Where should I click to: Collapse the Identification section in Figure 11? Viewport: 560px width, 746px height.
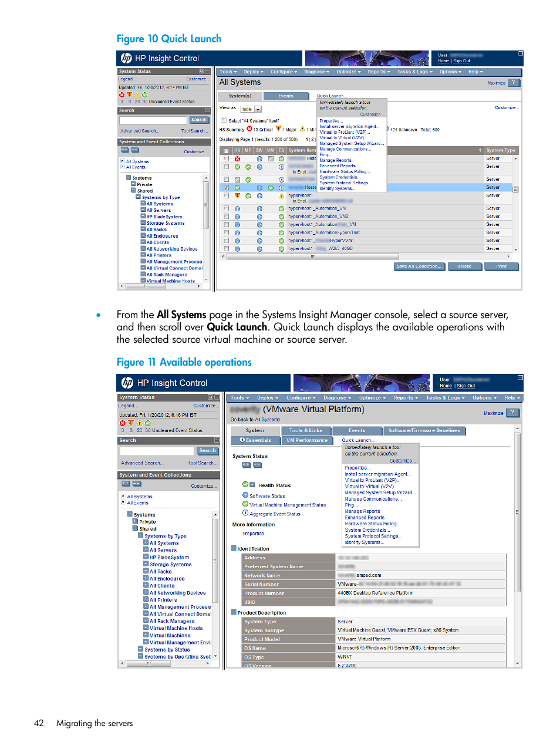233,548
